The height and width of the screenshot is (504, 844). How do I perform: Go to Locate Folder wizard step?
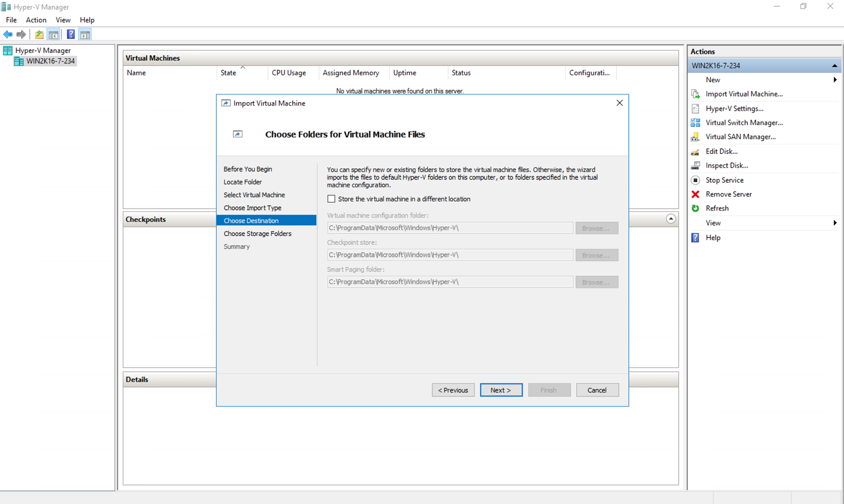(243, 182)
